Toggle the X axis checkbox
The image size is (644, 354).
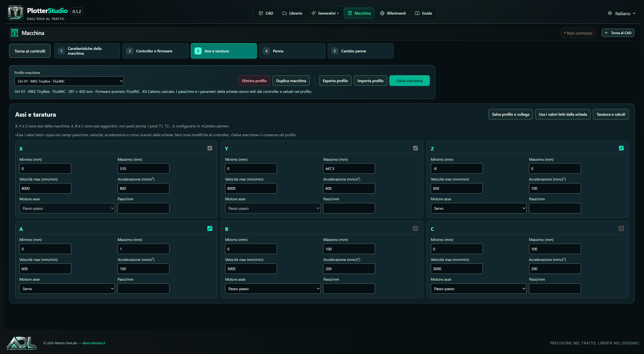tap(210, 148)
